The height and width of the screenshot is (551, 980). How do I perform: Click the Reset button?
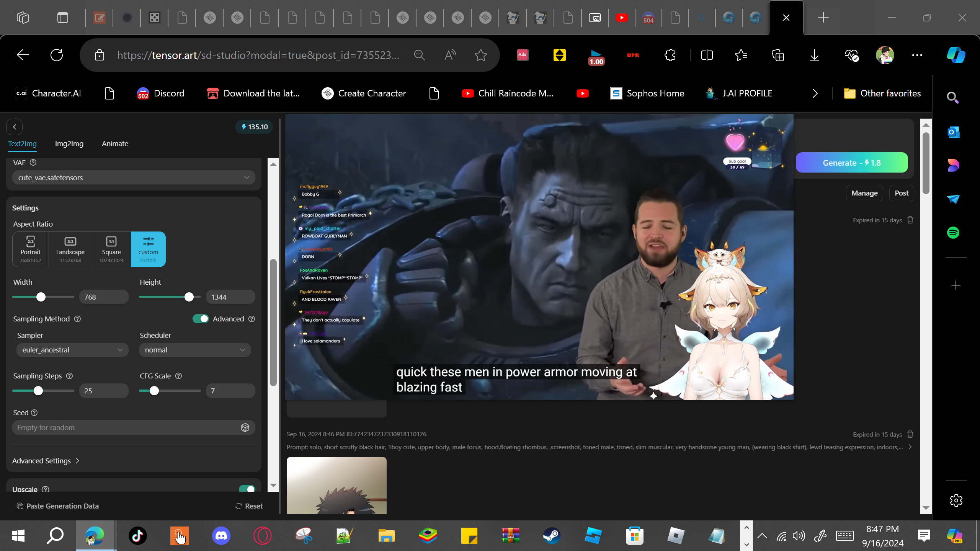click(249, 506)
